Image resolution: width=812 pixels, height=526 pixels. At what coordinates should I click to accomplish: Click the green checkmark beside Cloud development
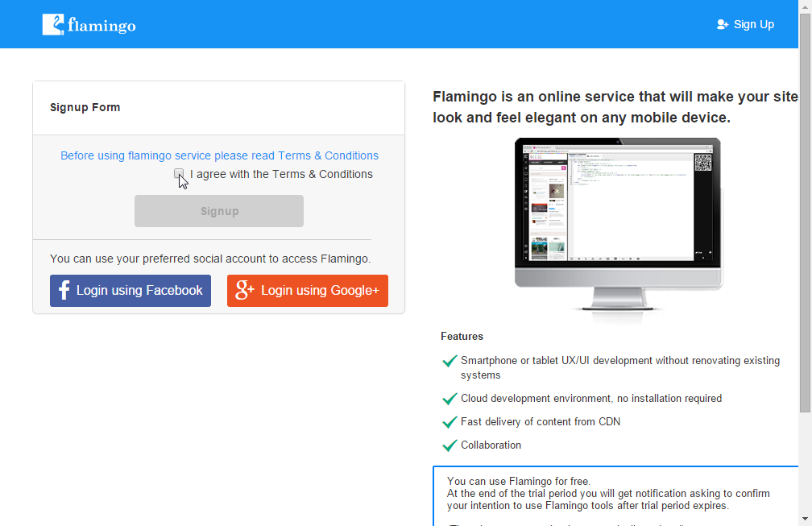pyautogui.click(x=449, y=399)
